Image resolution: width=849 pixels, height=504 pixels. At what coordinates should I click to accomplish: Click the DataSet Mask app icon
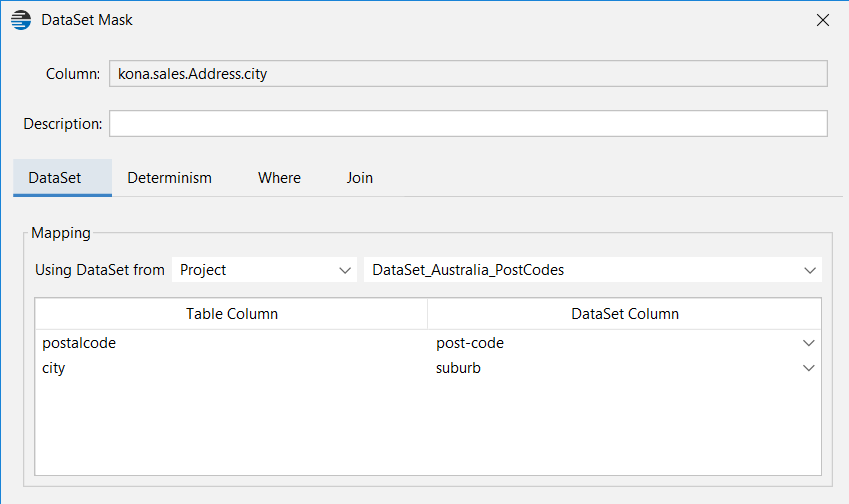[x=21, y=20]
